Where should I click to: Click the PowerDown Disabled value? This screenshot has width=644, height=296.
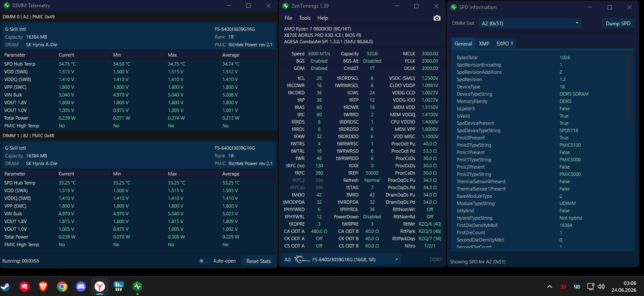(372, 217)
